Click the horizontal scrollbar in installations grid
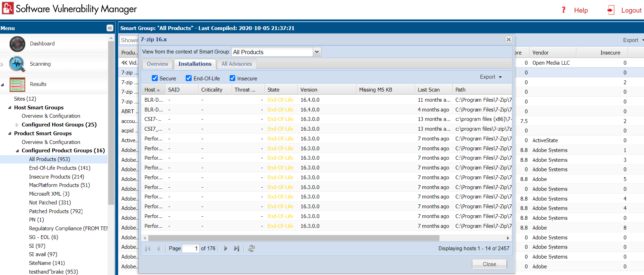Screen dimensions: 644x275 click(293, 238)
